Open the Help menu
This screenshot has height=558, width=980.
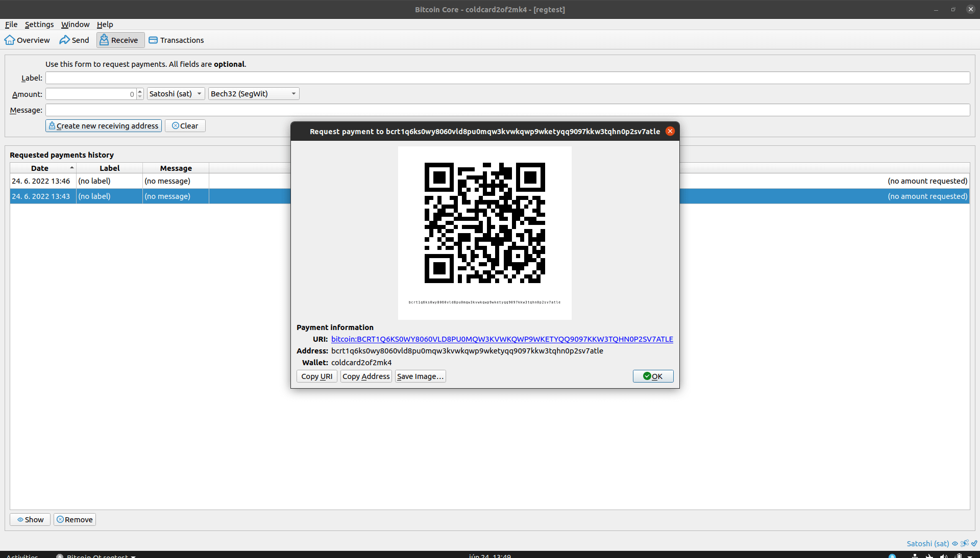[105, 24]
